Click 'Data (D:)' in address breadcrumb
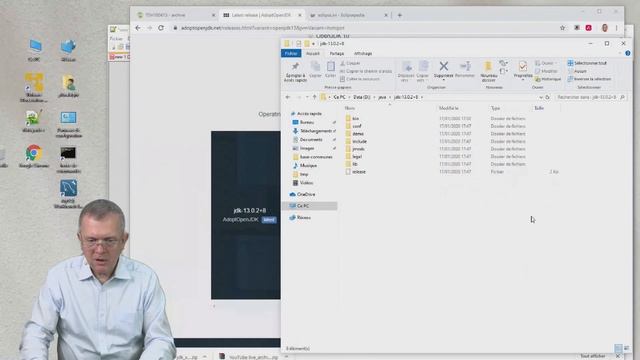 point(362,97)
